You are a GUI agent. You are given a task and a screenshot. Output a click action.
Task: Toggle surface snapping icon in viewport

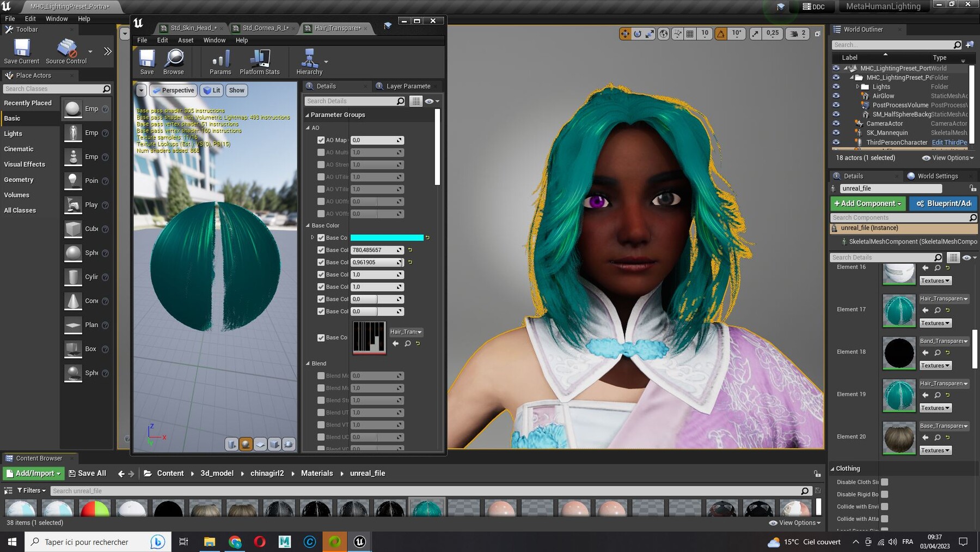(677, 34)
